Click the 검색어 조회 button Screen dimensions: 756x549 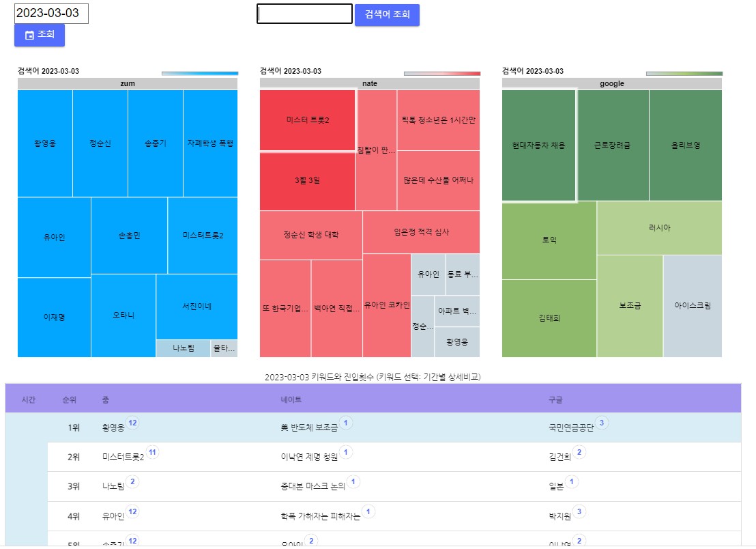(x=387, y=14)
